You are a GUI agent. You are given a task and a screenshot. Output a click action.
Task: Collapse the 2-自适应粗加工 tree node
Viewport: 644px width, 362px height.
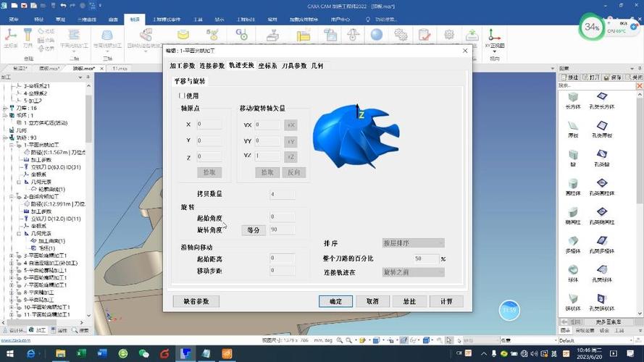(x=12, y=197)
